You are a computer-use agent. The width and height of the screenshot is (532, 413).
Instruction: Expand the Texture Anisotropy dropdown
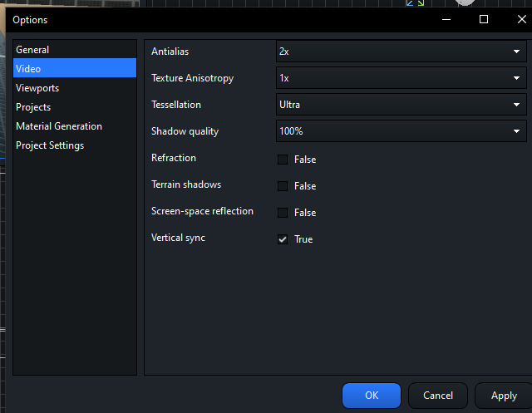click(x=401, y=78)
